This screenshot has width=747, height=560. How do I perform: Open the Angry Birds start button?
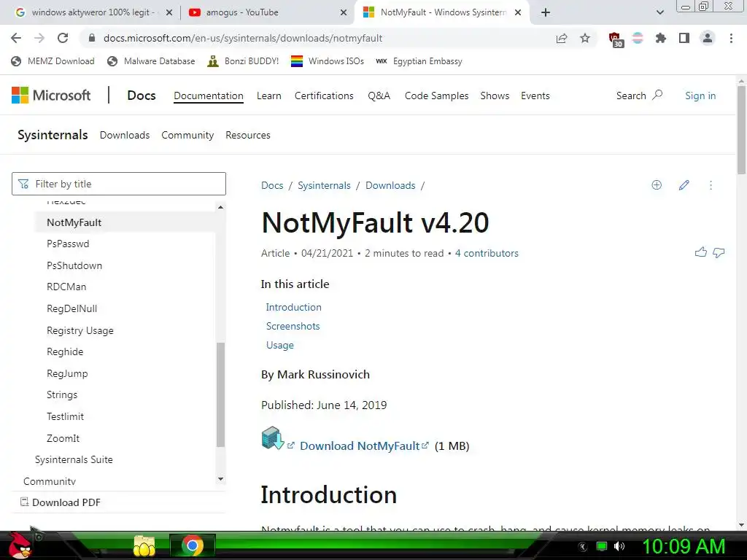20,545
